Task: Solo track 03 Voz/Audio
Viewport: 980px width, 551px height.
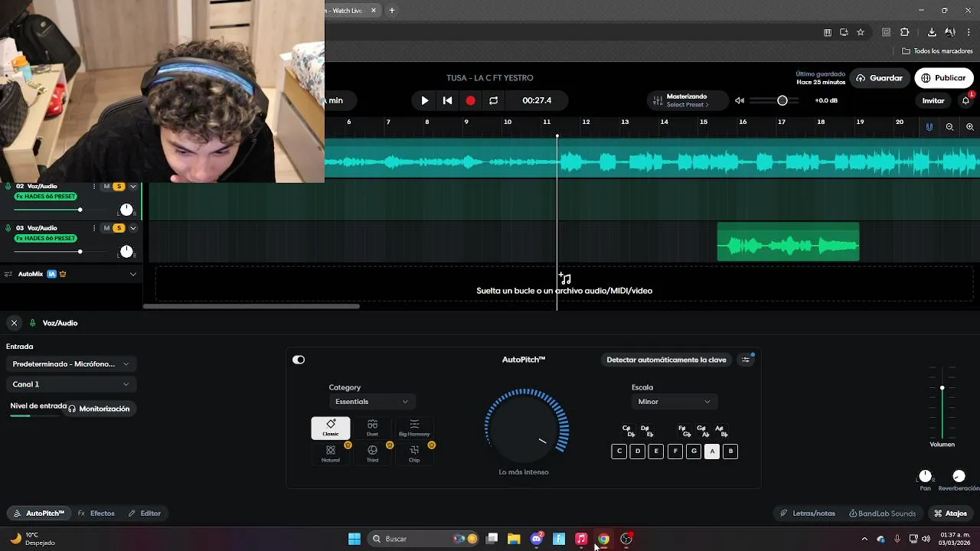Action: (119, 228)
